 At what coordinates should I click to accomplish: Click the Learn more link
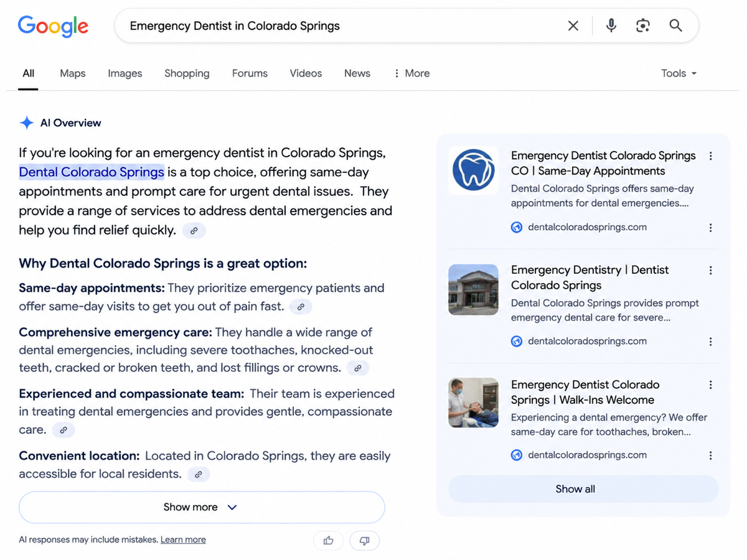(x=183, y=540)
